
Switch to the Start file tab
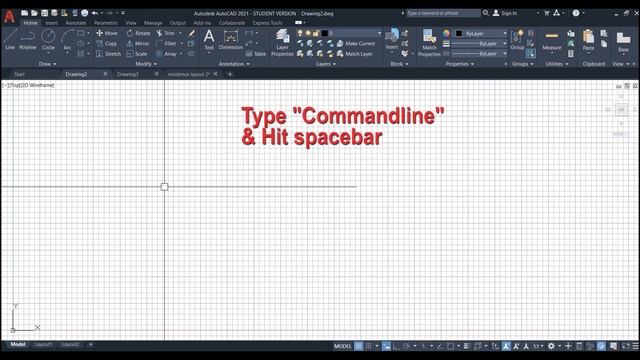coord(19,74)
